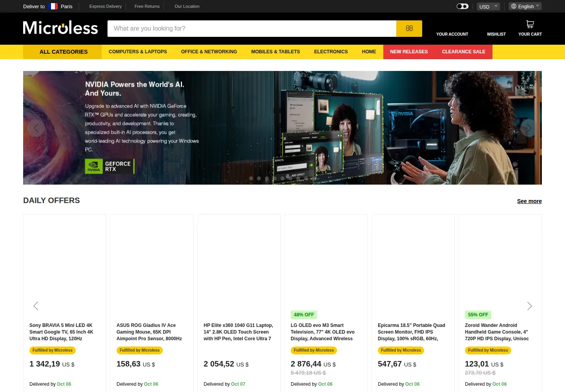Open the Clearance Sale page
The width and height of the screenshot is (565, 392).
[x=464, y=52]
